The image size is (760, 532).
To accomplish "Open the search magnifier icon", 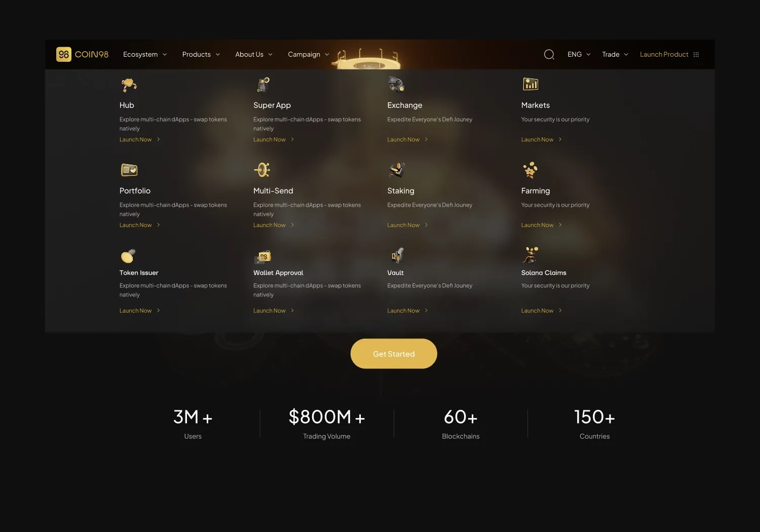I will [549, 54].
